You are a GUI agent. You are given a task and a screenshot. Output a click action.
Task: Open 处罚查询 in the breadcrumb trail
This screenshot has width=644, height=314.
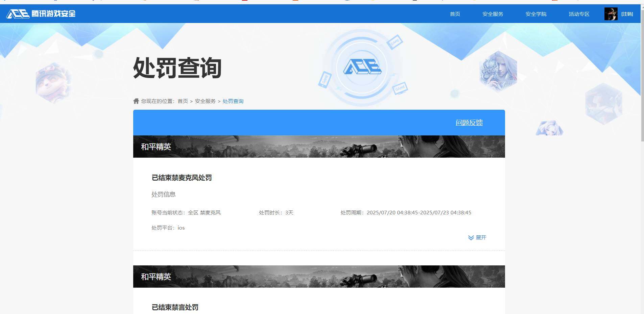[x=233, y=101]
